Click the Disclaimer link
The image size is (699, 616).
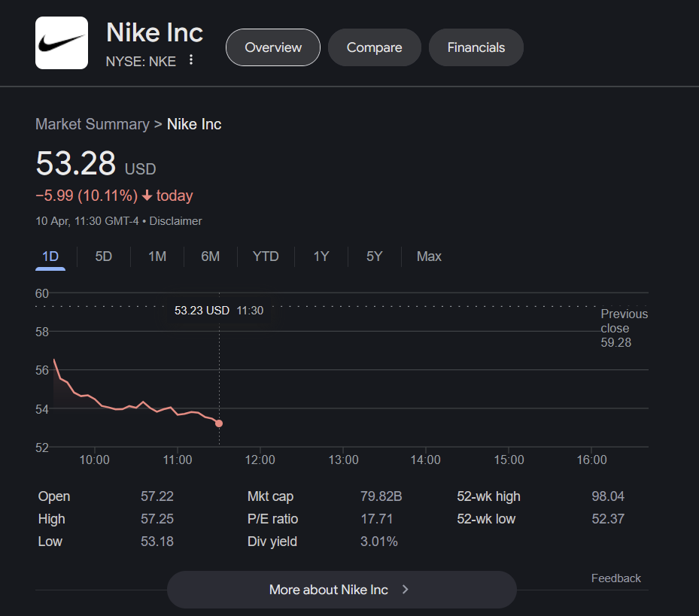pos(175,221)
